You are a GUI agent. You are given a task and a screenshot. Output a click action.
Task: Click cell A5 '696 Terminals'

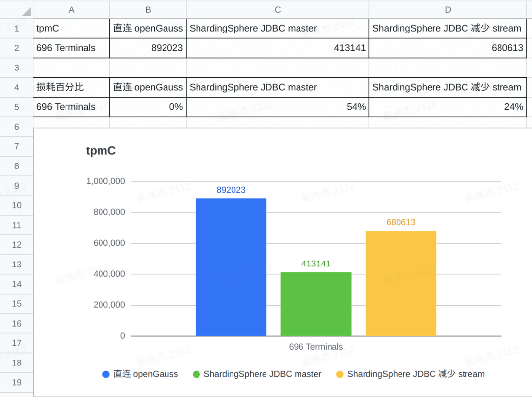pos(71,107)
